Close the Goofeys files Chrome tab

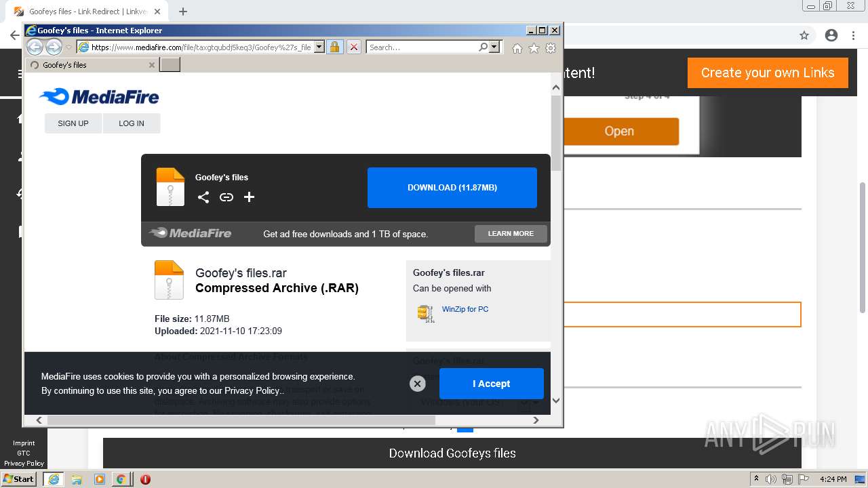[x=157, y=12]
